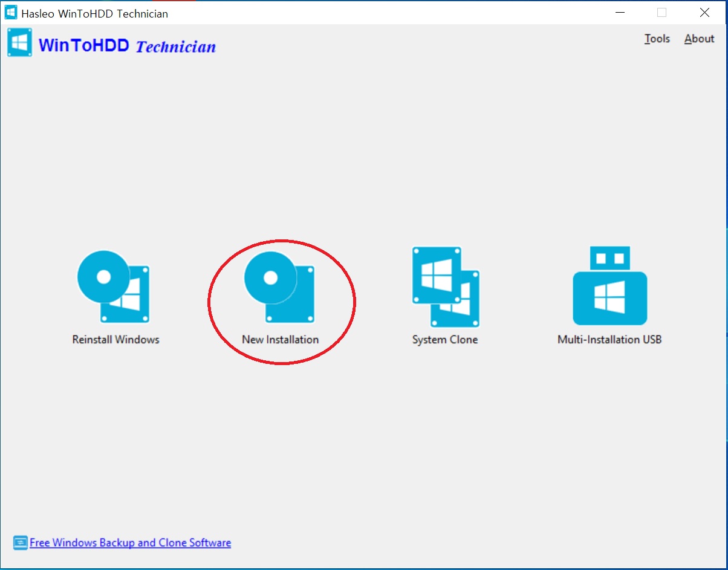Minimize the WinToHDD window
Viewport: 728px width, 570px height.
tap(619, 13)
